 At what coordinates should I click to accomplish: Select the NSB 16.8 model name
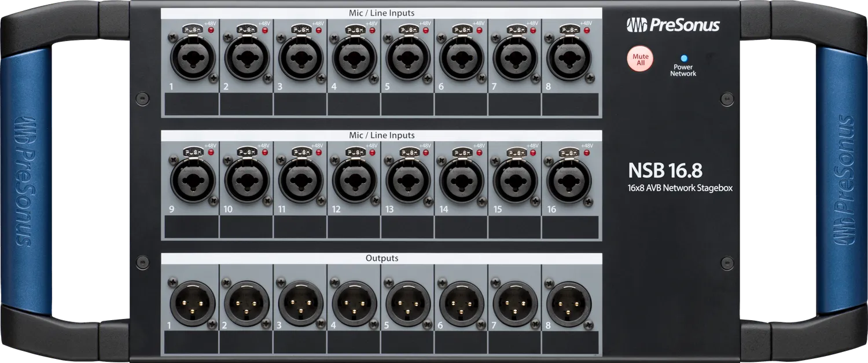click(x=665, y=171)
